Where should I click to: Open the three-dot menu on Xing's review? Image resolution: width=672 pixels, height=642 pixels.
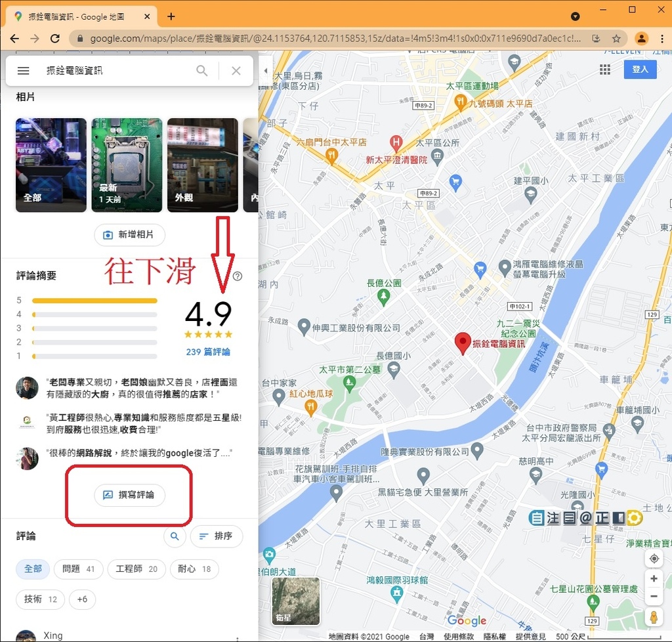pyautogui.click(x=238, y=639)
